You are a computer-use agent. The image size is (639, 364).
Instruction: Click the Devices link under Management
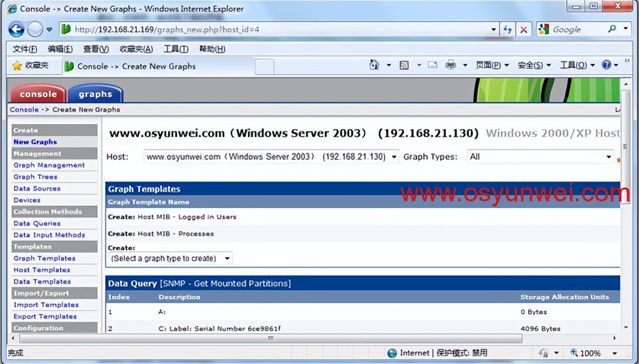point(27,200)
